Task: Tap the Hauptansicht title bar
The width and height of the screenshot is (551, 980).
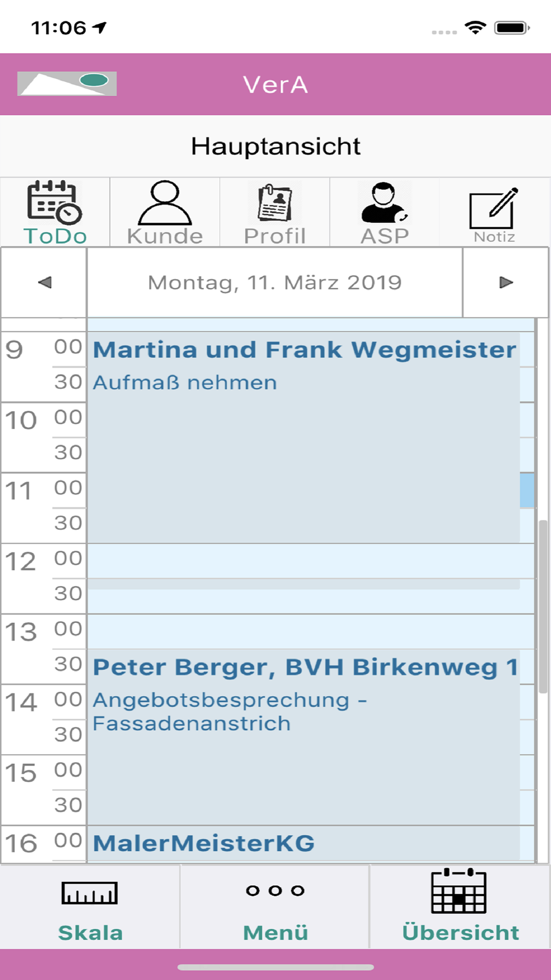Action: pos(275,146)
